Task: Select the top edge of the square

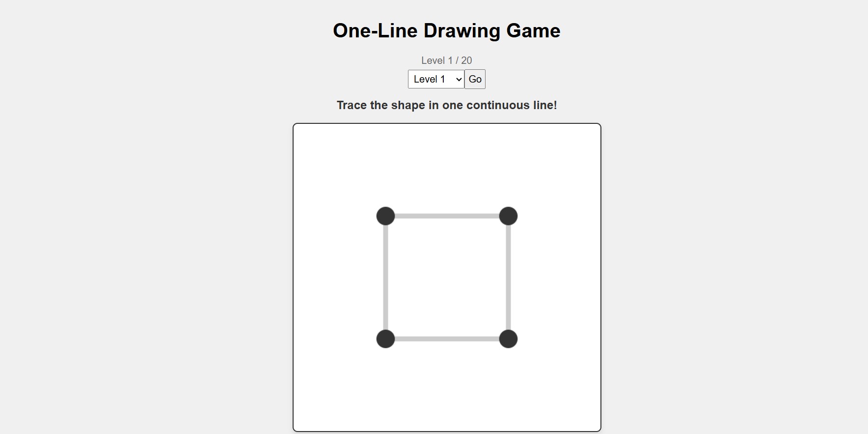Action: (447, 216)
